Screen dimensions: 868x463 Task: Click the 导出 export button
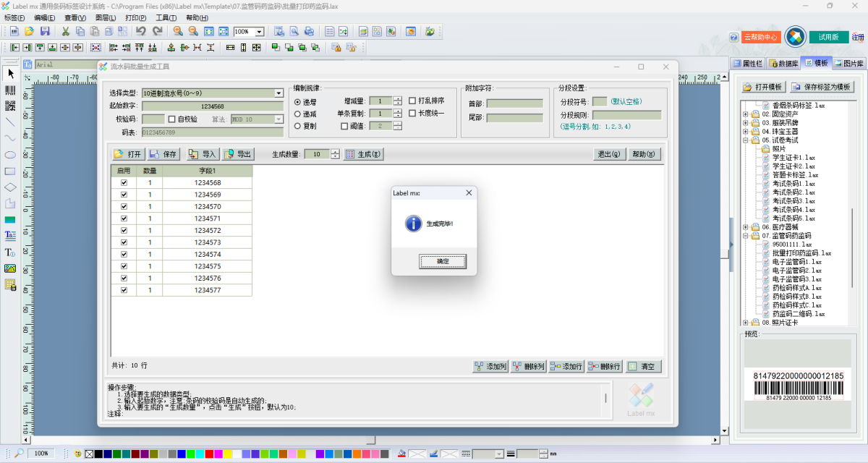point(239,154)
